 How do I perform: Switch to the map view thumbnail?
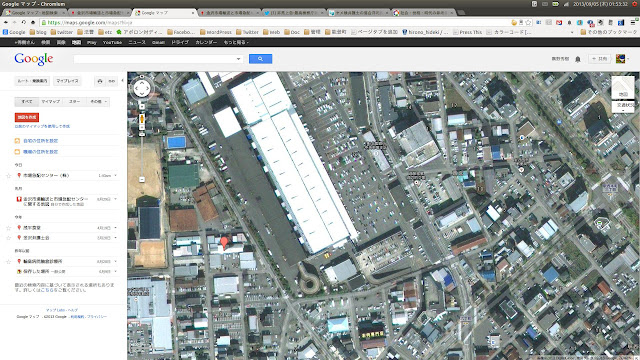(x=622, y=88)
